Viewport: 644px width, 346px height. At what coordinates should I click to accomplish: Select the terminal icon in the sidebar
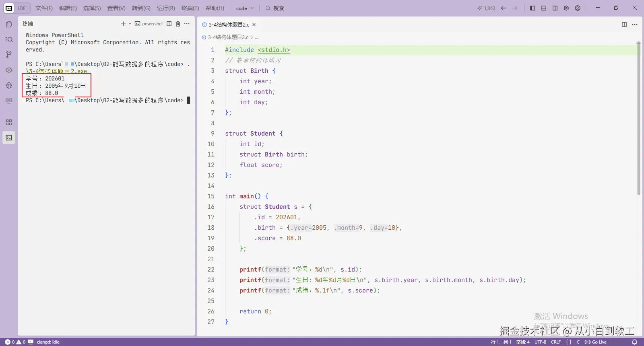(x=9, y=138)
